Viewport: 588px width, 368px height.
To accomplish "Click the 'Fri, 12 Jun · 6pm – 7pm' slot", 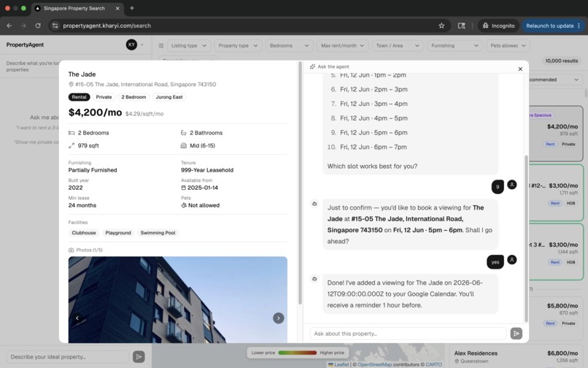I will (373, 147).
